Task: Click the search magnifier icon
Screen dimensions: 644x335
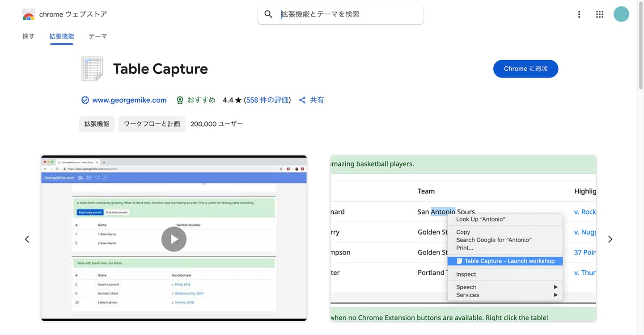Action: coord(268,14)
